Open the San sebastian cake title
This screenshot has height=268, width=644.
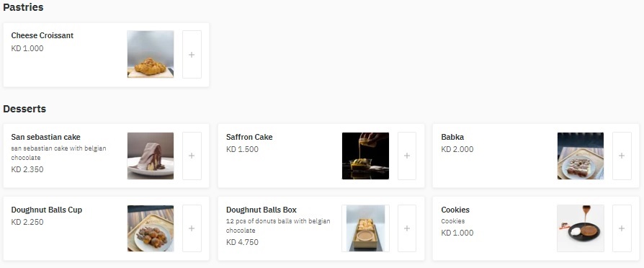(x=45, y=137)
